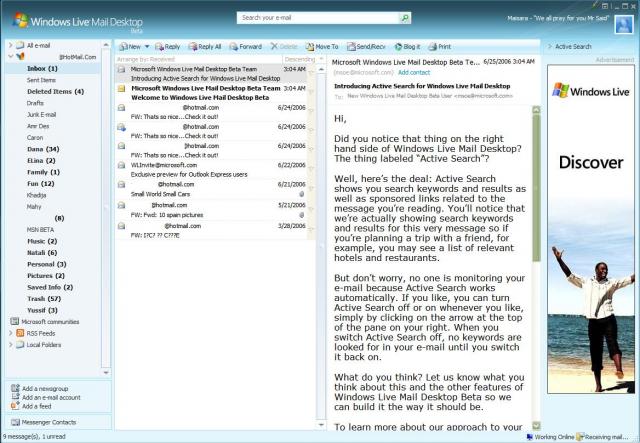Click the user profile picture
Screen dimensions: 640x443
[x=624, y=24]
